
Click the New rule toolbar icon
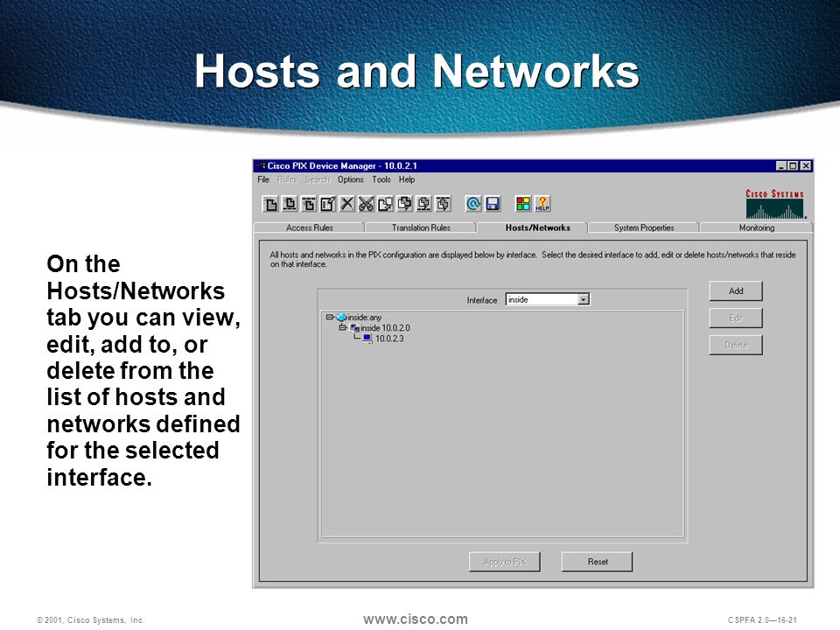(x=270, y=204)
